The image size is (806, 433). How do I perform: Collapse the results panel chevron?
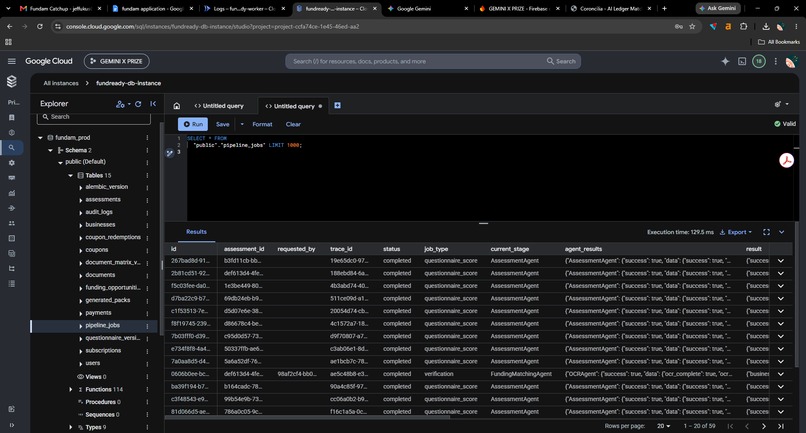(x=781, y=232)
